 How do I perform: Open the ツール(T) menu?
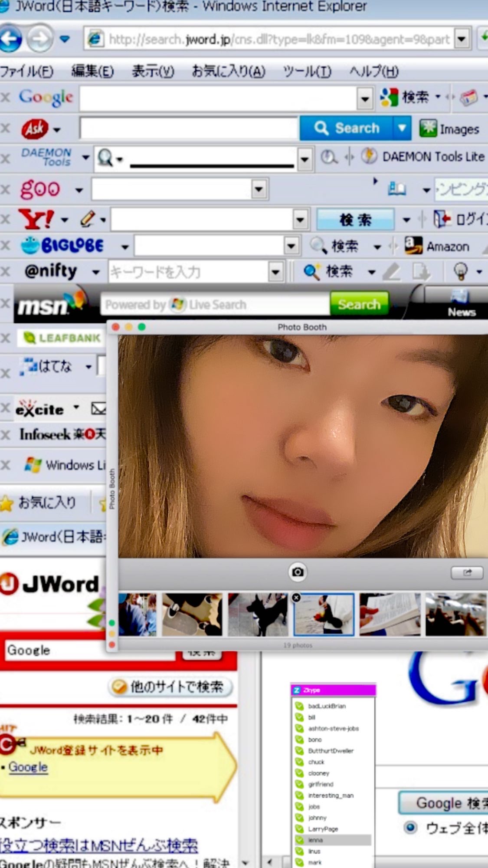[x=307, y=71]
